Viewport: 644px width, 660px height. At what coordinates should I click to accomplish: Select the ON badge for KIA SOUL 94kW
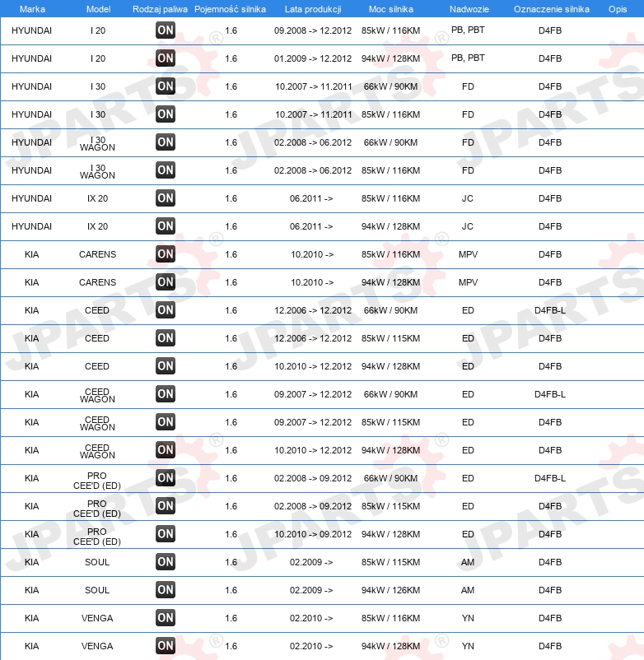coord(165,590)
